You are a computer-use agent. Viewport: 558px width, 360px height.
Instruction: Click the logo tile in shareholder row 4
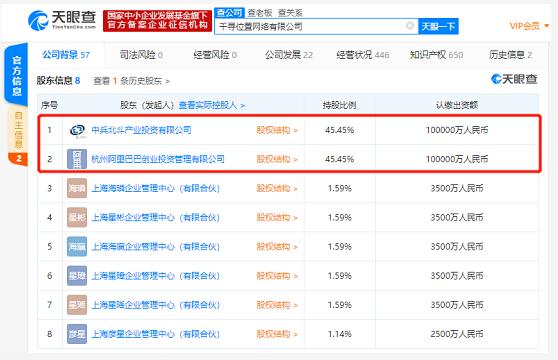(x=77, y=217)
